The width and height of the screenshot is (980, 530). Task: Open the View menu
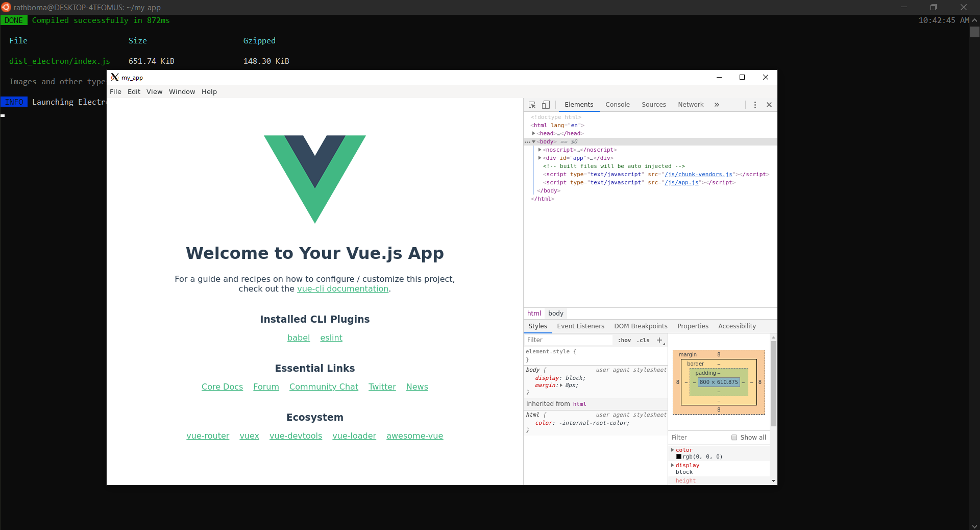[154, 92]
